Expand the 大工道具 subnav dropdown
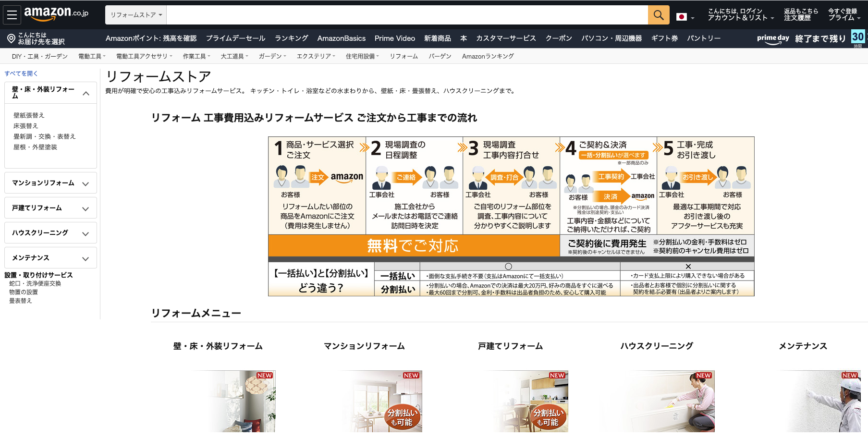Screen dimensions: 868x438 [234, 56]
